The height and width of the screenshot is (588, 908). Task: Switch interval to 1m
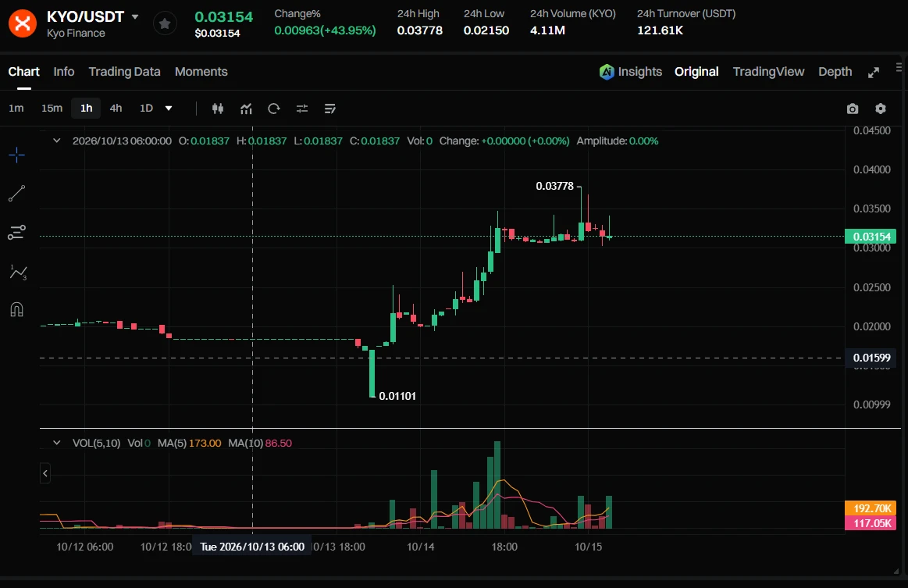coord(16,109)
